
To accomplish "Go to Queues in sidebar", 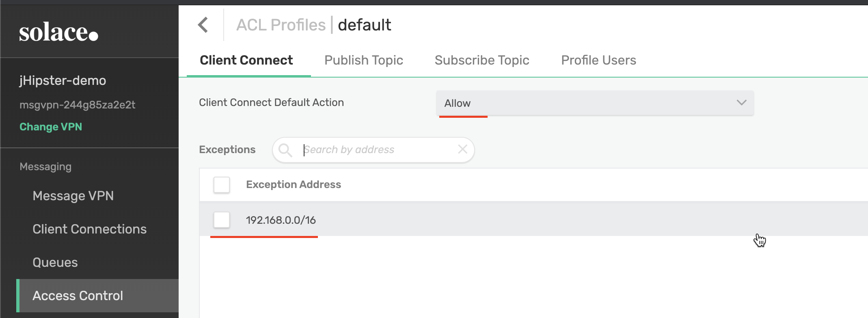I will (55, 262).
